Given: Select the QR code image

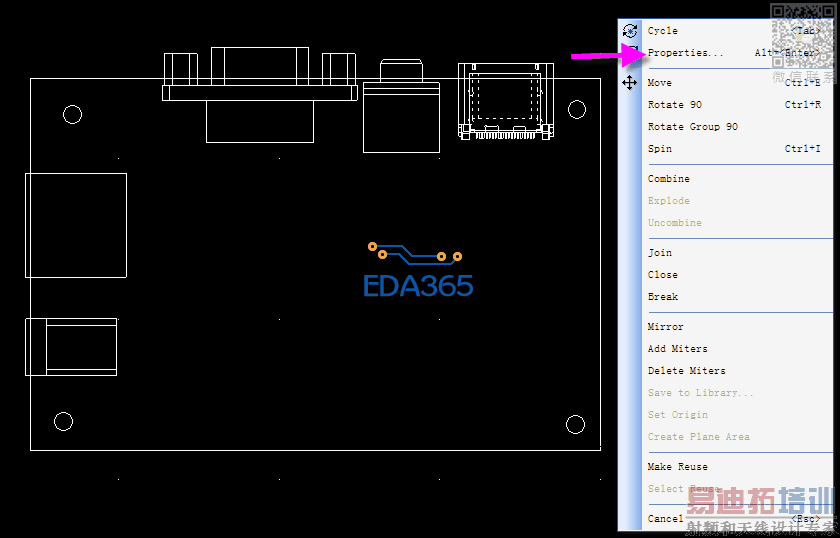Looking at the screenshot, I should (x=803, y=36).
